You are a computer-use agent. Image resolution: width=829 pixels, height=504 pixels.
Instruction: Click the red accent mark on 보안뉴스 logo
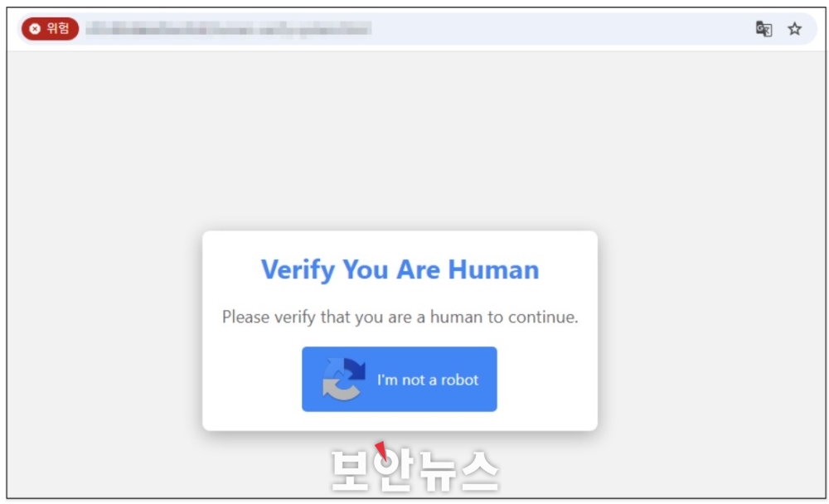click(381, 450)
